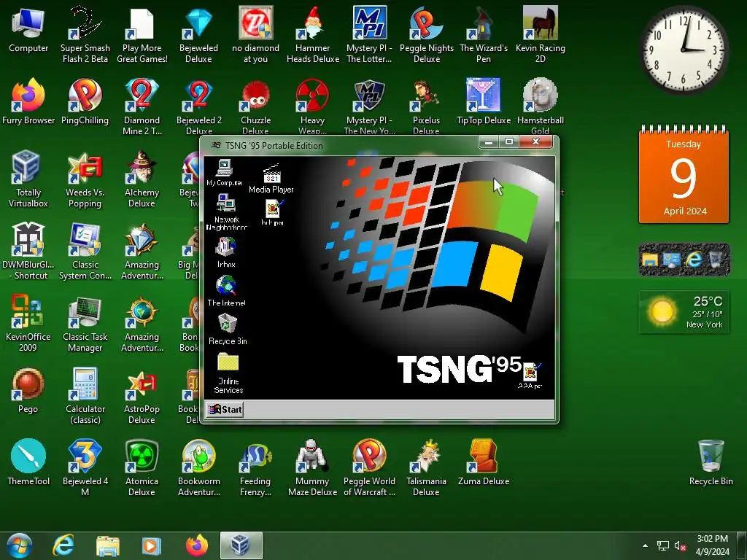747x560 pixels.
Task: Launch PingChilling shortcut
Action: coord(85,102)
